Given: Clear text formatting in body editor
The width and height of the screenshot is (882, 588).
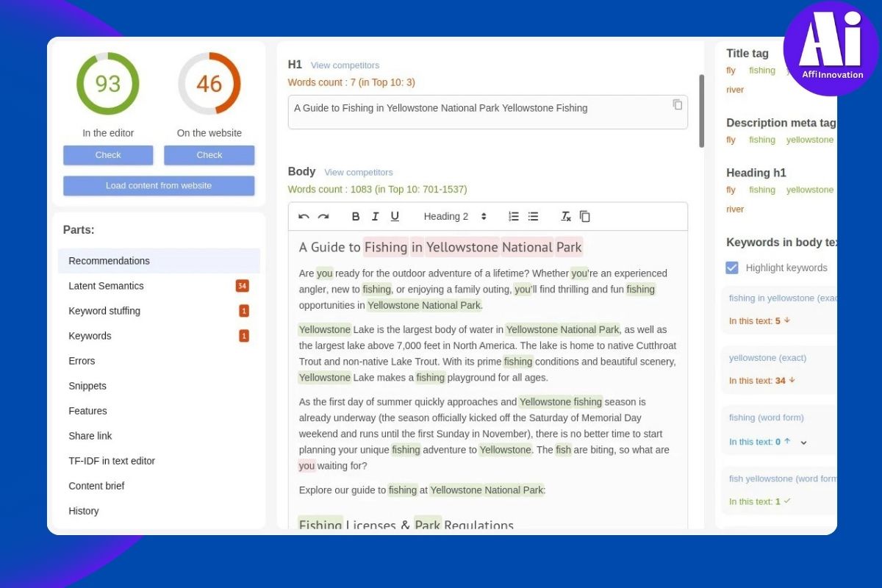Looking at the screenshot, I should click(x=565, y=216).
